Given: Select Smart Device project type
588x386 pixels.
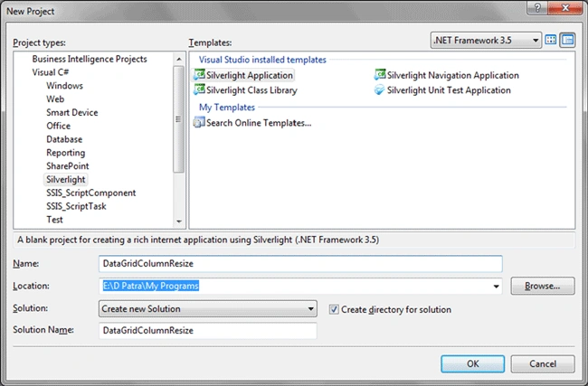Looking at the screenshot, I should (x=72, y=112).
